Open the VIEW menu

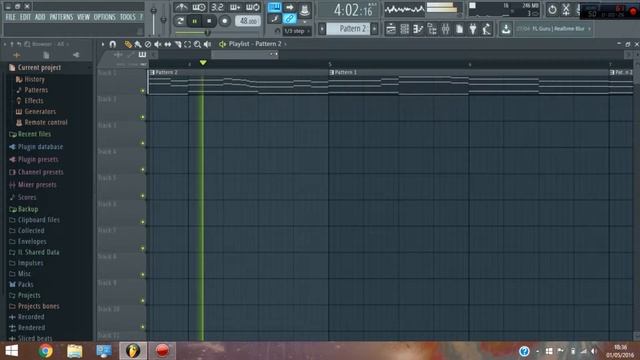[83, 17]
